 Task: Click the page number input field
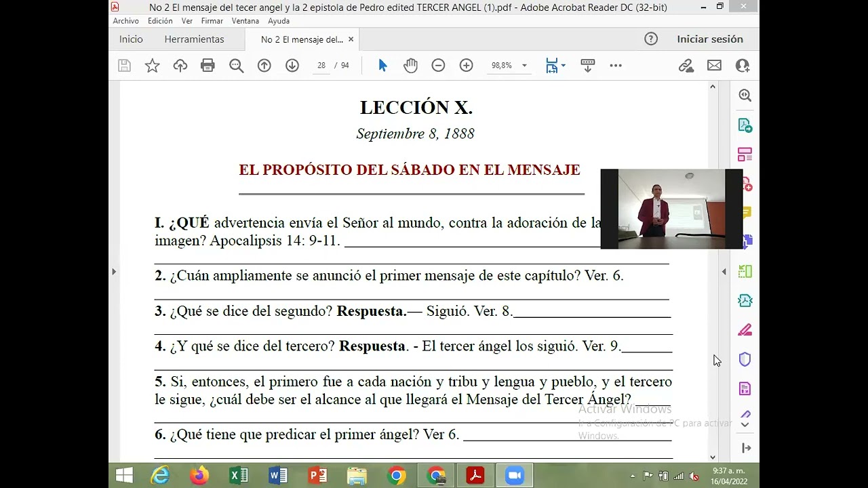point(321,66)
